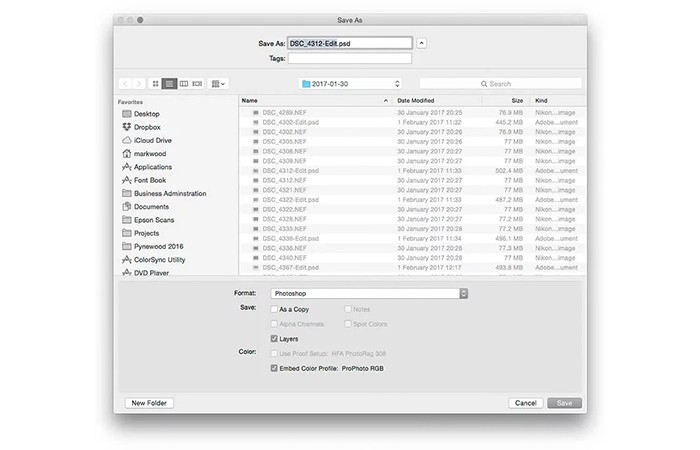700x450 pixels.
Task: Select file DSC_4305.NEF
Action: tap(413, 142)
